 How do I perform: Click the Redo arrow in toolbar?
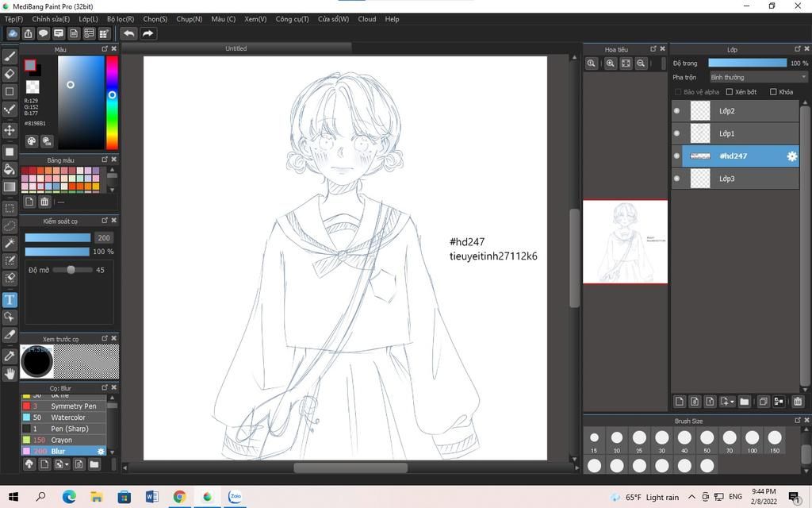147,33
